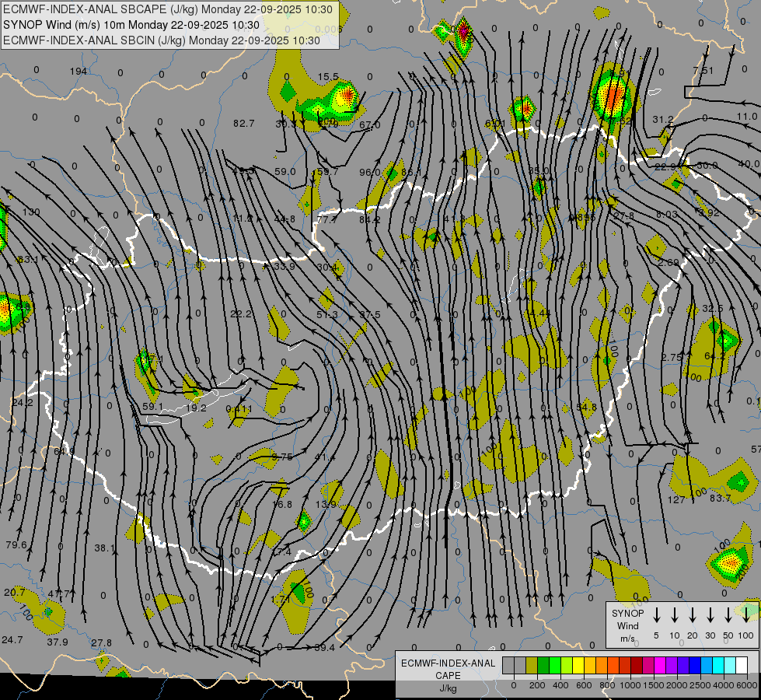The width and height of the screenshot is (761, 700).
Task: Click the wind arrow above label 20
Action: (692, 615)
